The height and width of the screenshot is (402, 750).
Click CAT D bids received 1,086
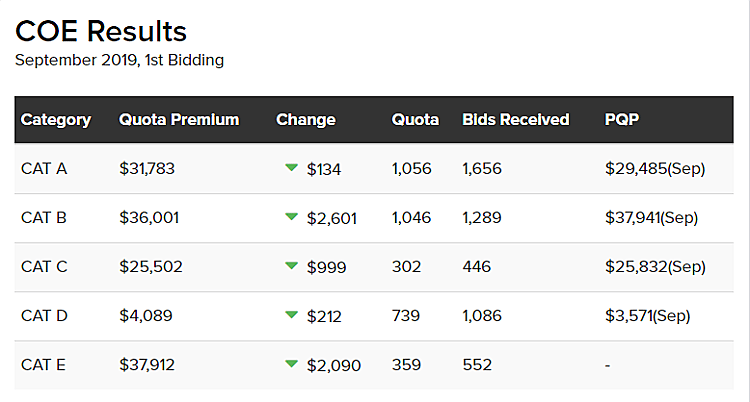coord(482,316)
